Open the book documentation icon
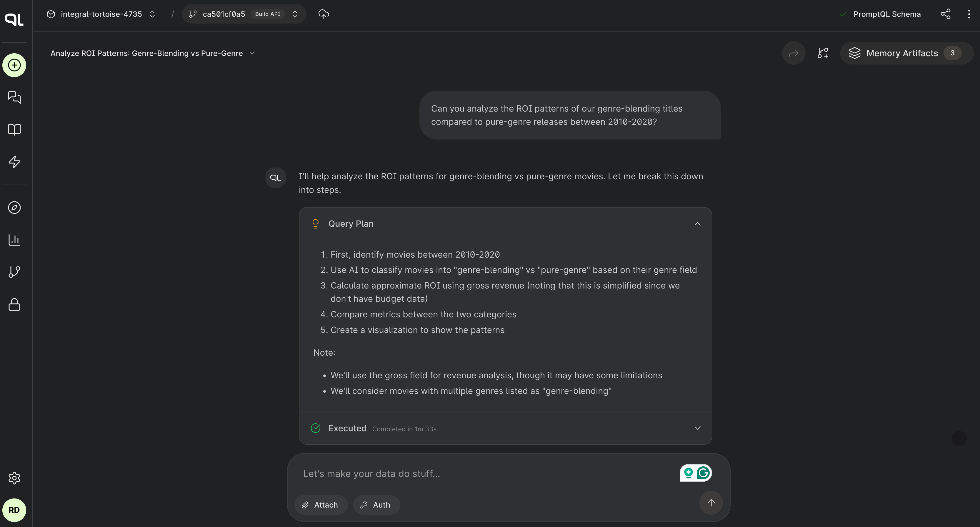This screenshot has height=527, width=980. (14, 130)
